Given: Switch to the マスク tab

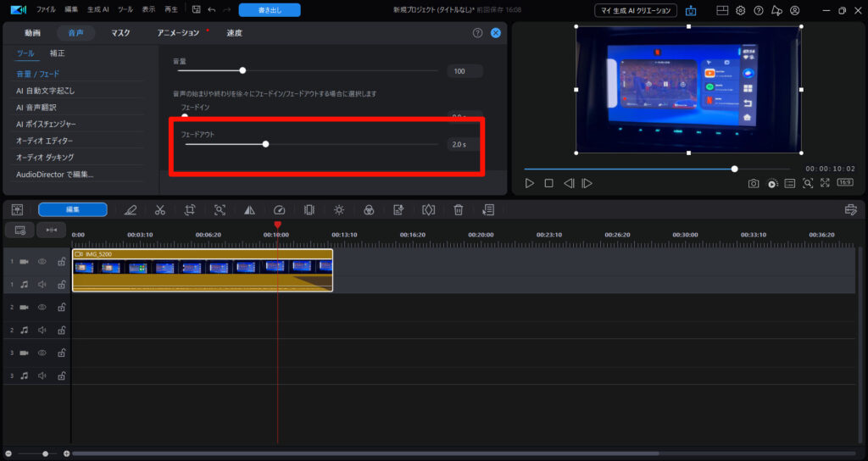Looking at the screenshot, I should pyautogui.click(x=120, y=32).
